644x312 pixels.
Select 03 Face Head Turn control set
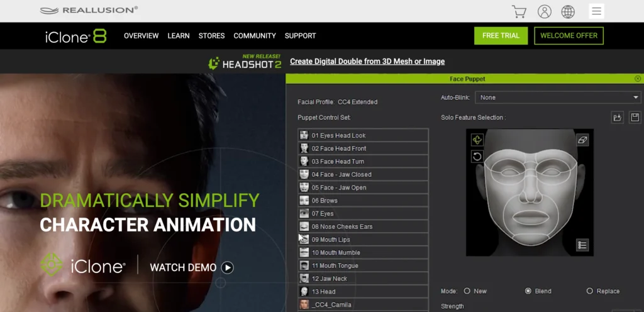(x=363, y=161)
